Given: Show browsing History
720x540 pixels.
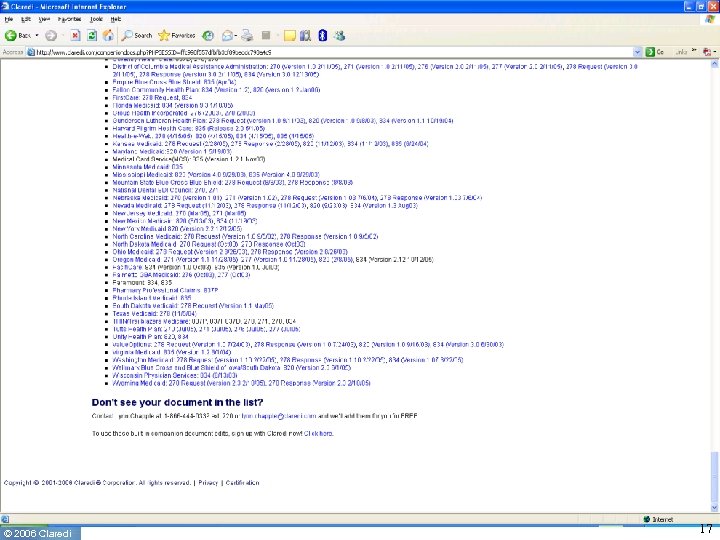Looking at the screenshot, I should click(x=208, y=35).
